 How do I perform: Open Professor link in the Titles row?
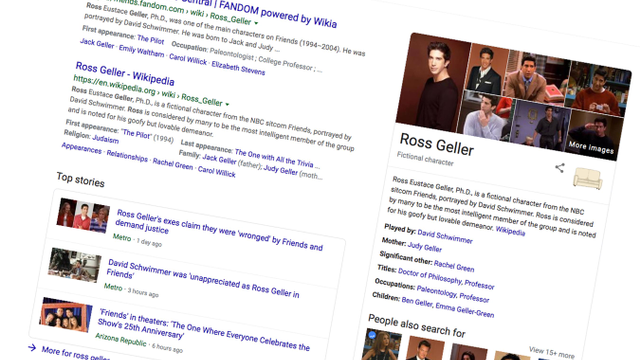480,284
